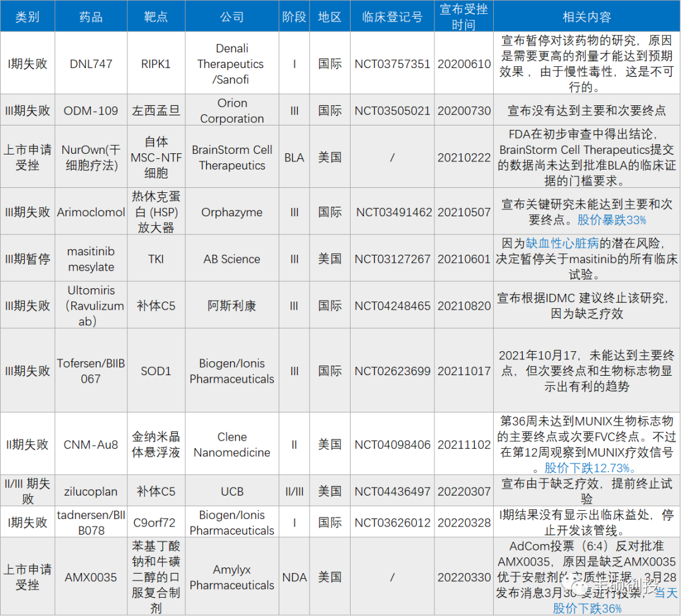This screenshot has height=616, width=681.
Task: Click the II/III 期失败 category cell
Action: coord(27,491)
